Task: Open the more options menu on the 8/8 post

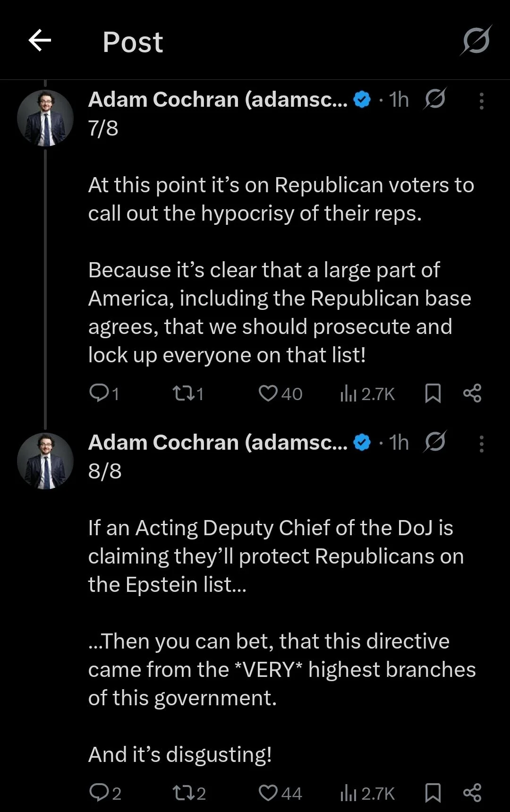Action: 481,444
